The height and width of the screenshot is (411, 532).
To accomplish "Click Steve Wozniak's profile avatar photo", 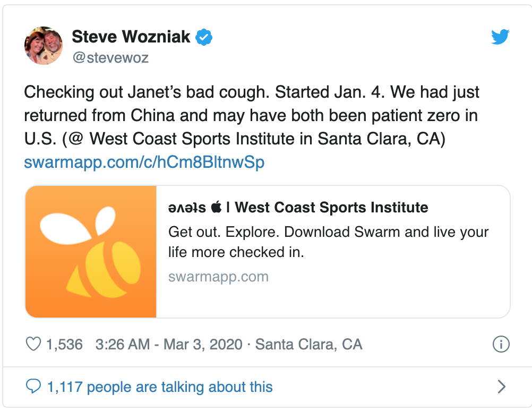I will (x=44, y=46).
